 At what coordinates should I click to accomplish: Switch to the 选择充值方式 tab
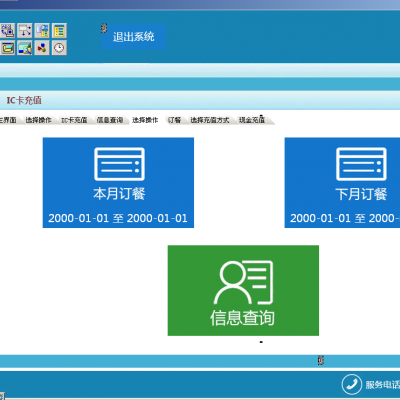[210, 120]
